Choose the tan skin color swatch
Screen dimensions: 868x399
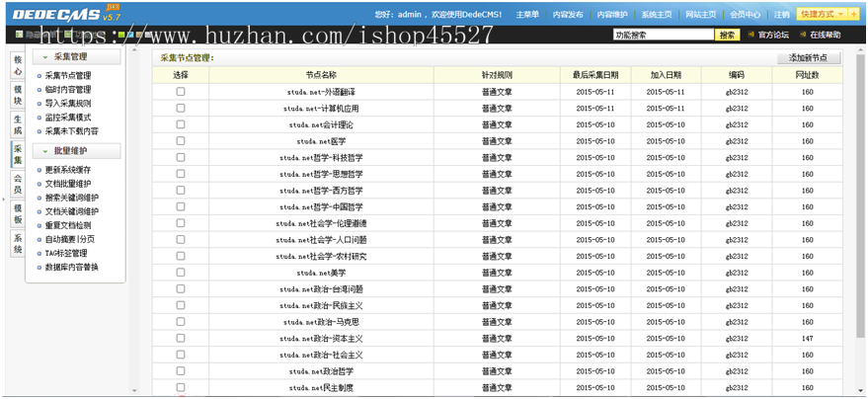(139, 35)
